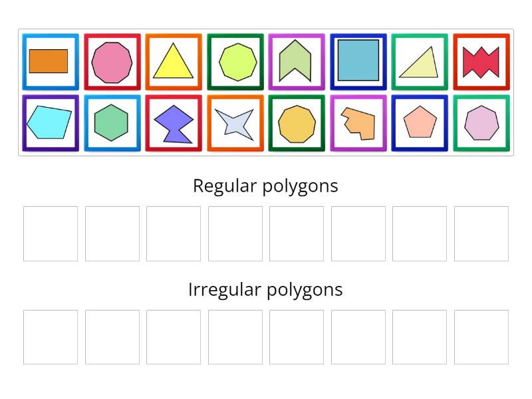Select the green regular octagon tile
532x399 pixels.
235,61
